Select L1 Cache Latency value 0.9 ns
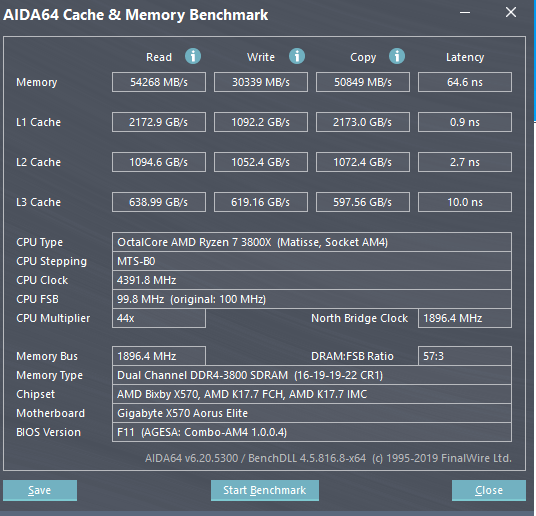 coord(465,122)
